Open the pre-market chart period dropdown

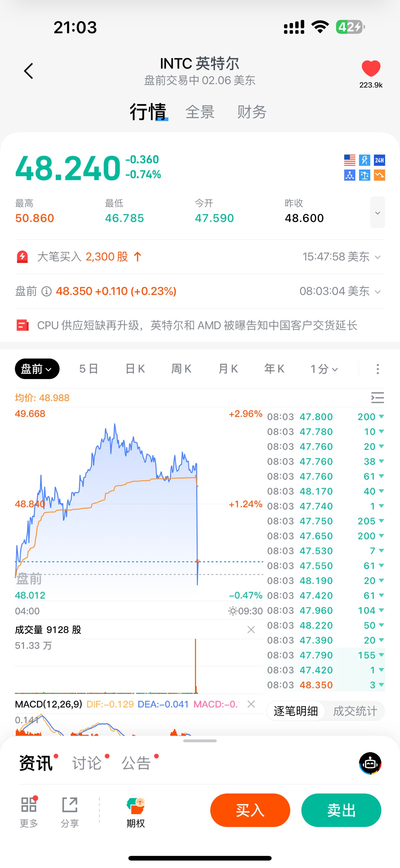pyautogui.click(x=37, y=369)
